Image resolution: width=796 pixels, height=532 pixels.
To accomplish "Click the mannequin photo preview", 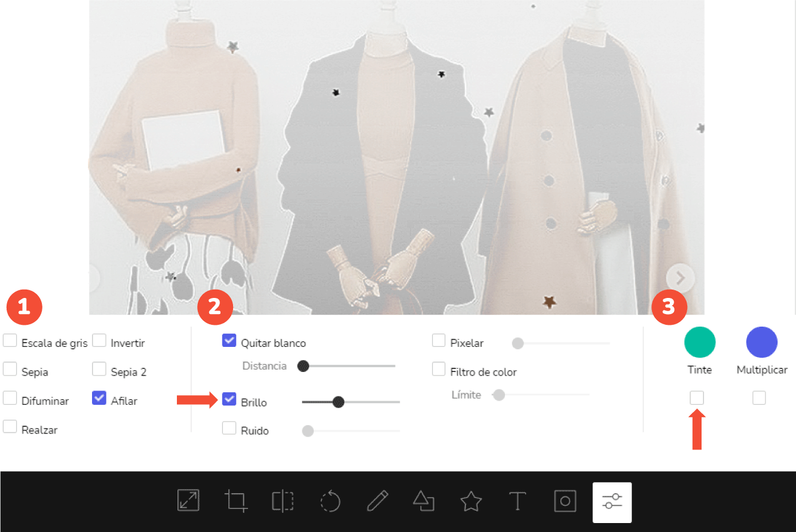I will [x=397, y=157].
